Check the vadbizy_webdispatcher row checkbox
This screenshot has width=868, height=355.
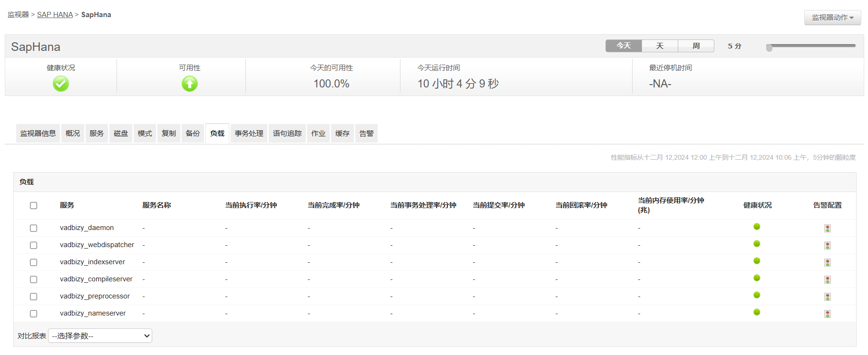click(x=33, y=245)
